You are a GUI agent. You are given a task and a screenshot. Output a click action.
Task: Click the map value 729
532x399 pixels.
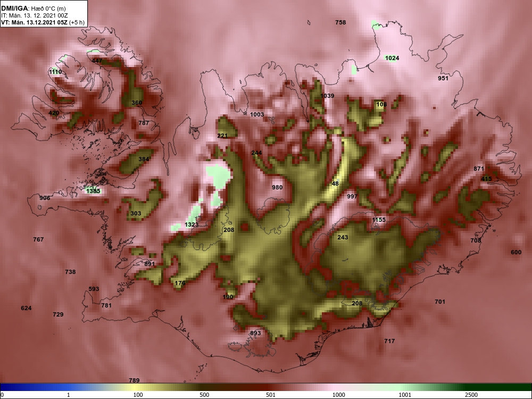click(58, 314)
